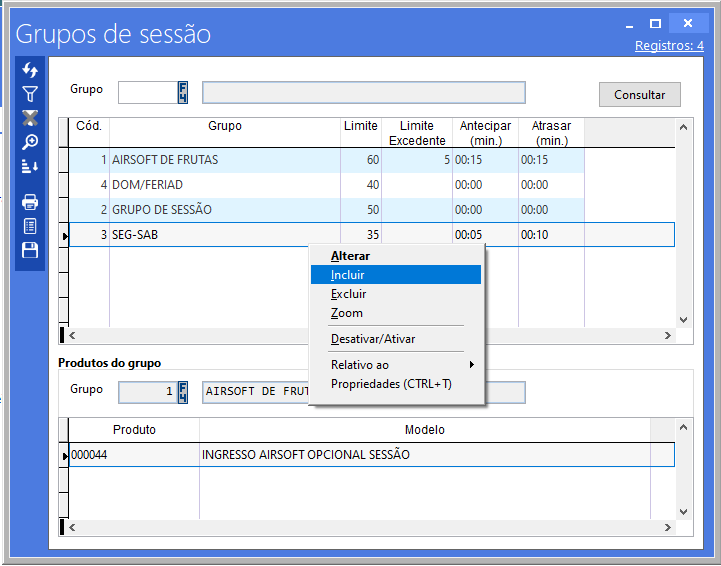The width and height of the screenshot is (721, 566).
Task: Select the magnifier zoom icon
Action: click(30, 142)
